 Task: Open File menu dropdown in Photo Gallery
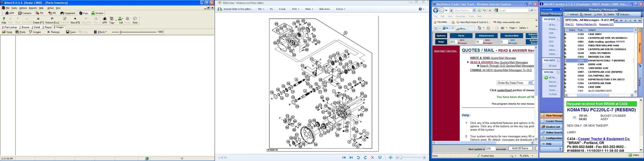(261, 9)
